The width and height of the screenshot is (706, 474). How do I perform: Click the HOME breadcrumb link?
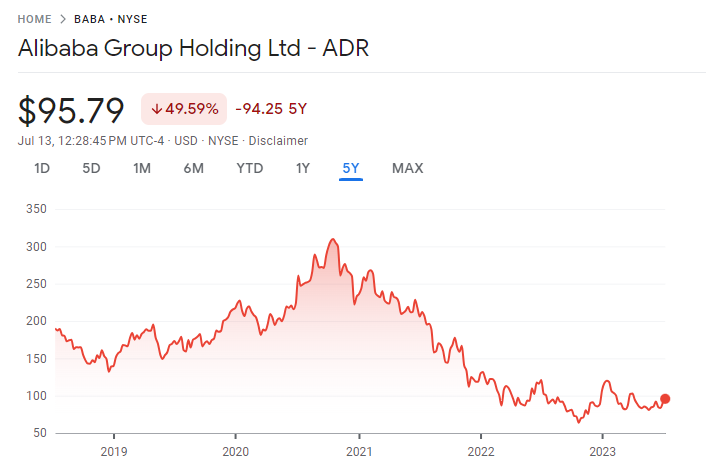(36, 18)
